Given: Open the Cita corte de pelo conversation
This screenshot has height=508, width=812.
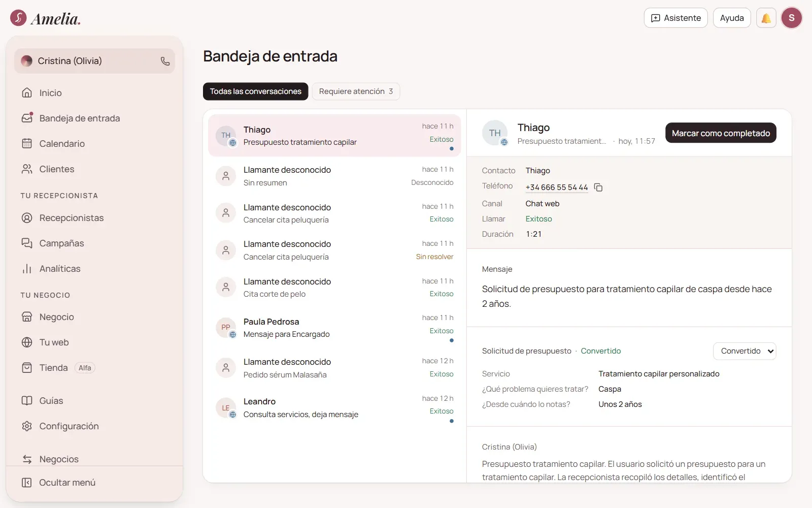Looking at the screenshot, I should (334, 288).
